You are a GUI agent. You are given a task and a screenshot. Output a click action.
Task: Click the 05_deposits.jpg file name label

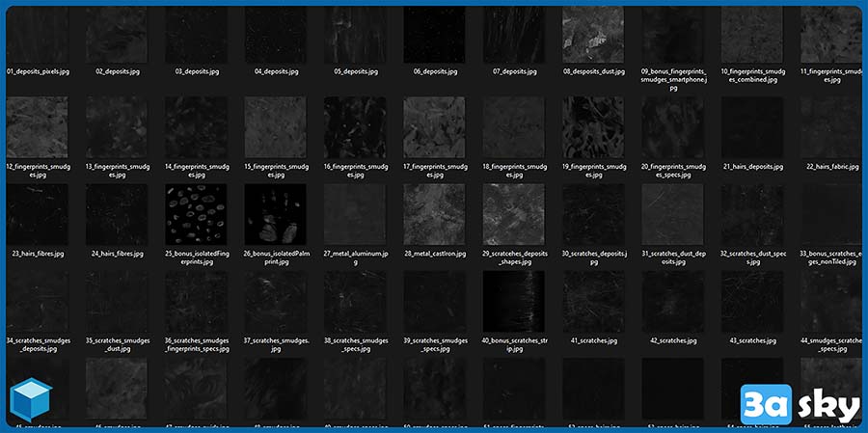[x=355, y=71]
